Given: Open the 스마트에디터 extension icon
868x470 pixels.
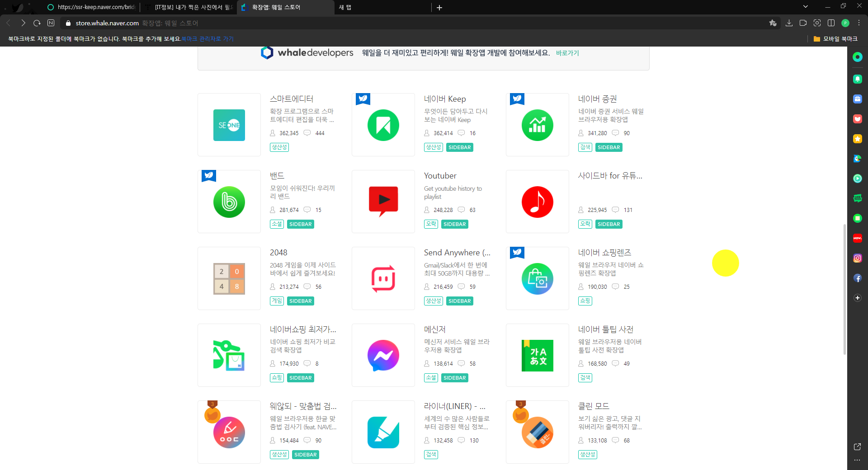Looking at the screenshot, I should [x=229, y=125].
